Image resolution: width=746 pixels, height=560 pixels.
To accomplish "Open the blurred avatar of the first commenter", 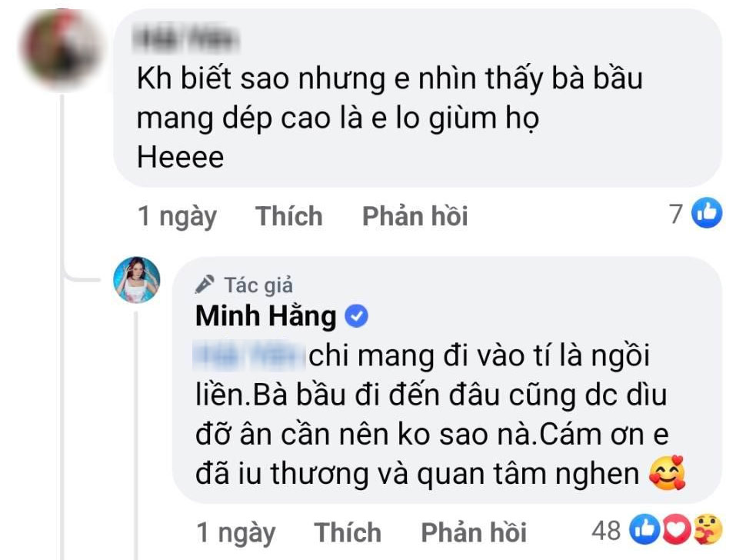I will [61, 48].
